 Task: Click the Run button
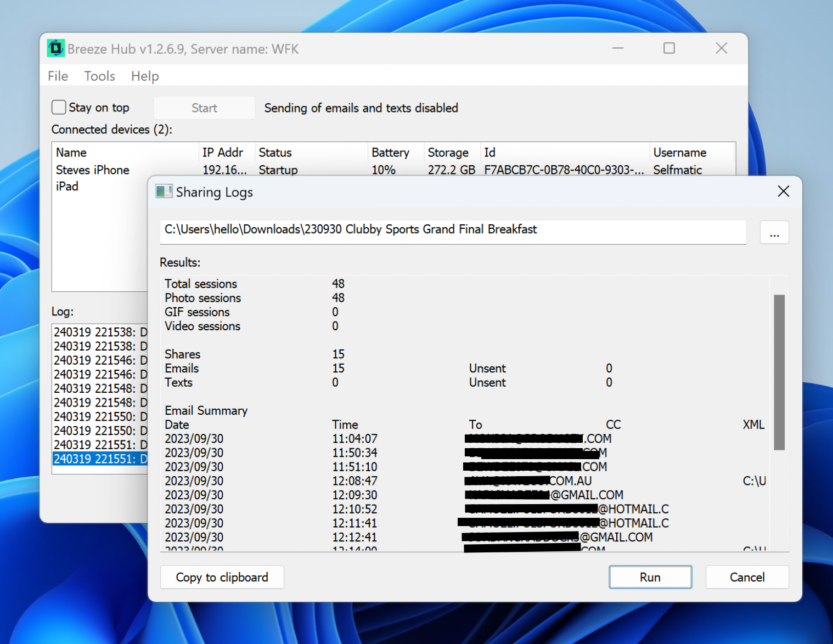pos(650,577)
